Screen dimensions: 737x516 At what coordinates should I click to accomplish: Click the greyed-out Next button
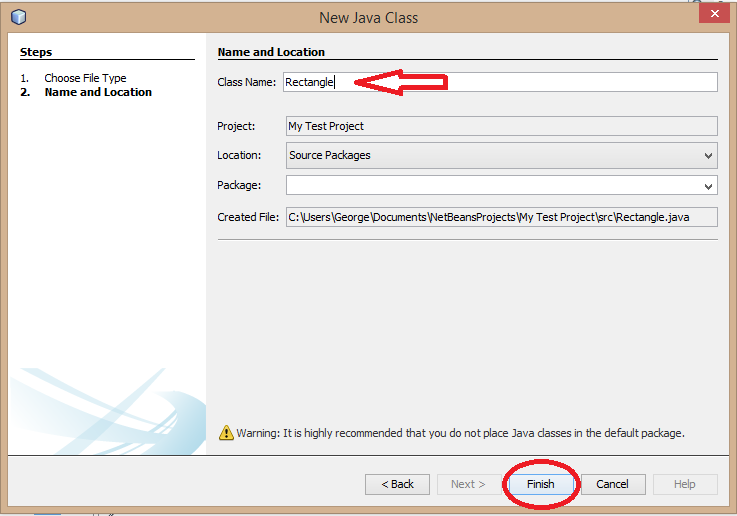click(468, 484)
